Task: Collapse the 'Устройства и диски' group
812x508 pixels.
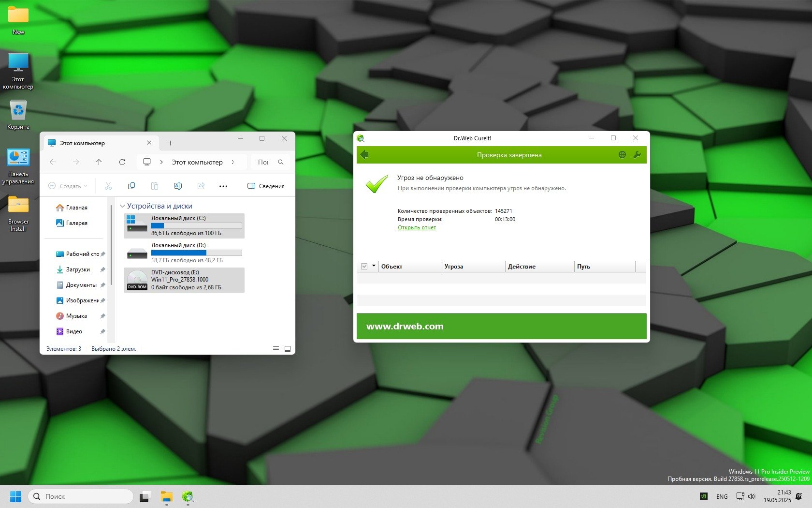Action: click(x=122, y=206)
